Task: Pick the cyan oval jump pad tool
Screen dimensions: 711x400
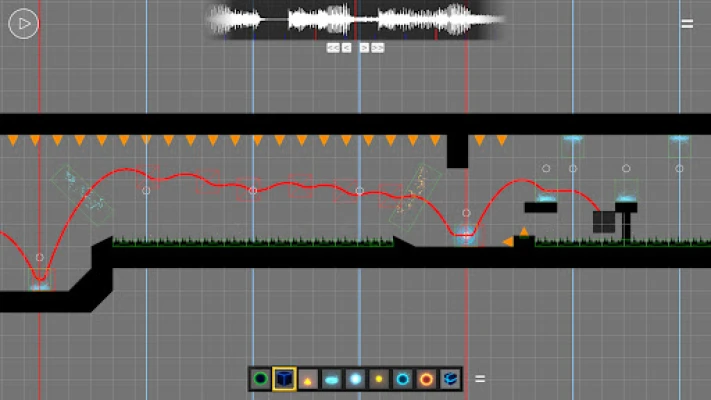Action: 331,379
